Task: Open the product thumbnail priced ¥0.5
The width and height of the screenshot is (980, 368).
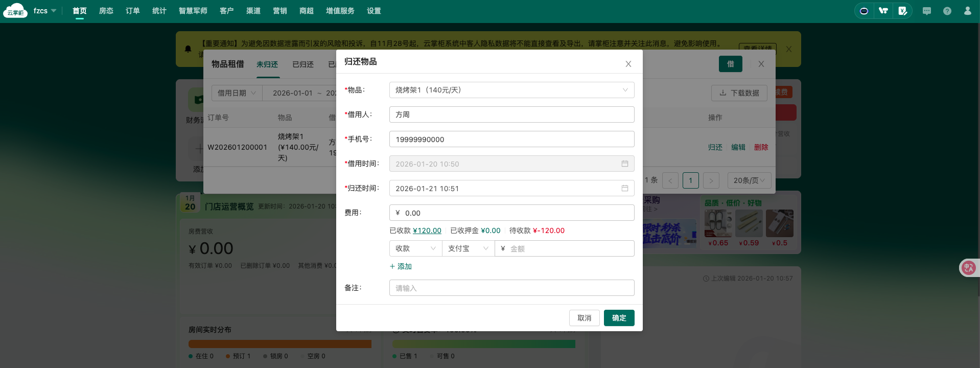Action: pos(780,224)
